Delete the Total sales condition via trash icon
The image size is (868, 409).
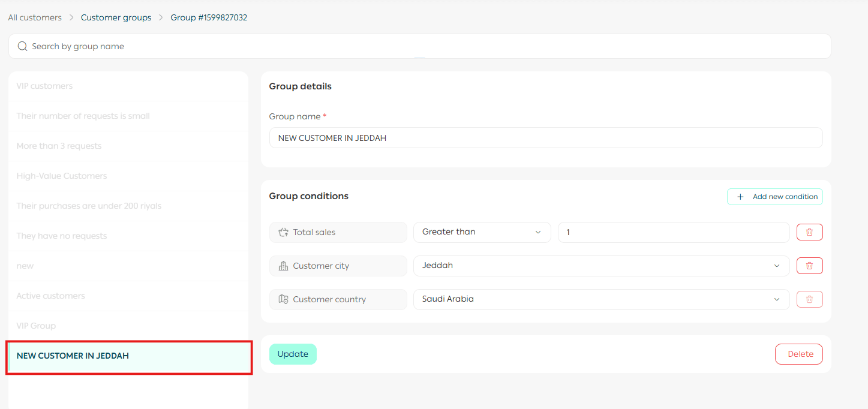[x=809, y=232]
